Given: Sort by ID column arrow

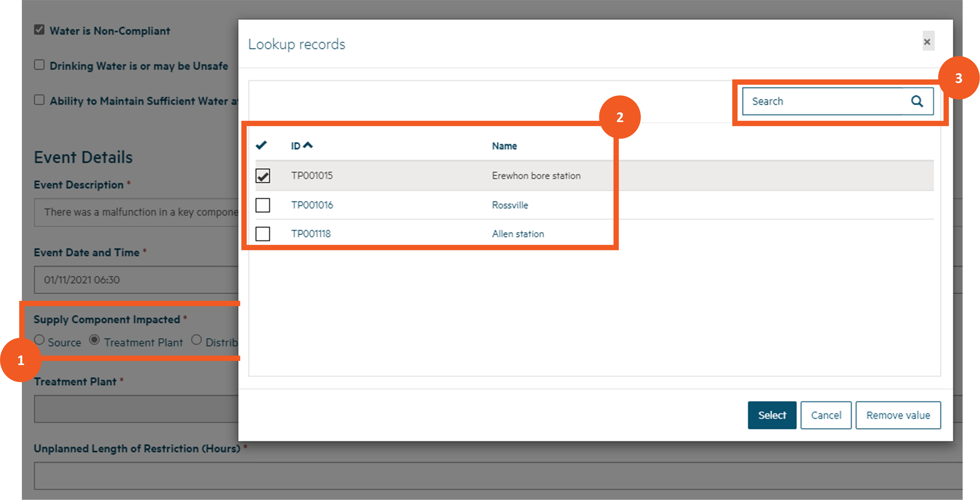Looking at the screenshot, I should [x=308, y=145].
